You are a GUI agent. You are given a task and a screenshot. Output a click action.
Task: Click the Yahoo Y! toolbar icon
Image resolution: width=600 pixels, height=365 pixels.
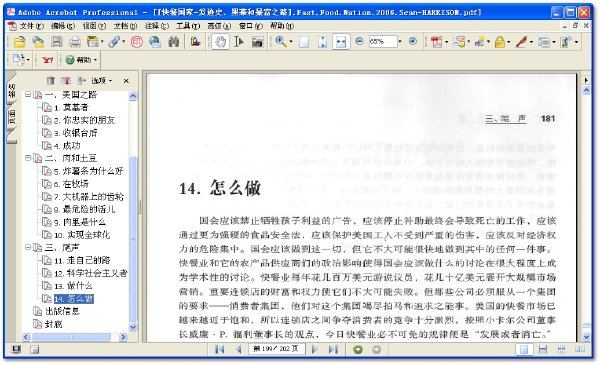[47, 60]
